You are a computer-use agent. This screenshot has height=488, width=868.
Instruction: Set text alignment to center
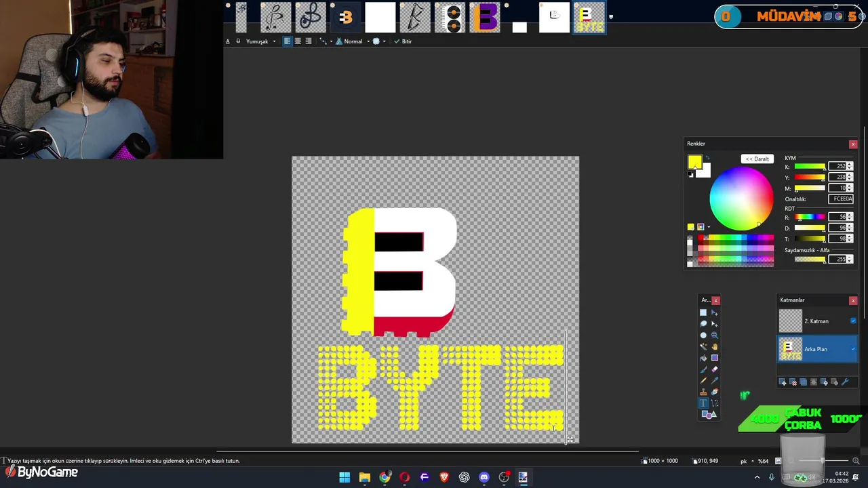pyautogui.click(x=298, y=41)
